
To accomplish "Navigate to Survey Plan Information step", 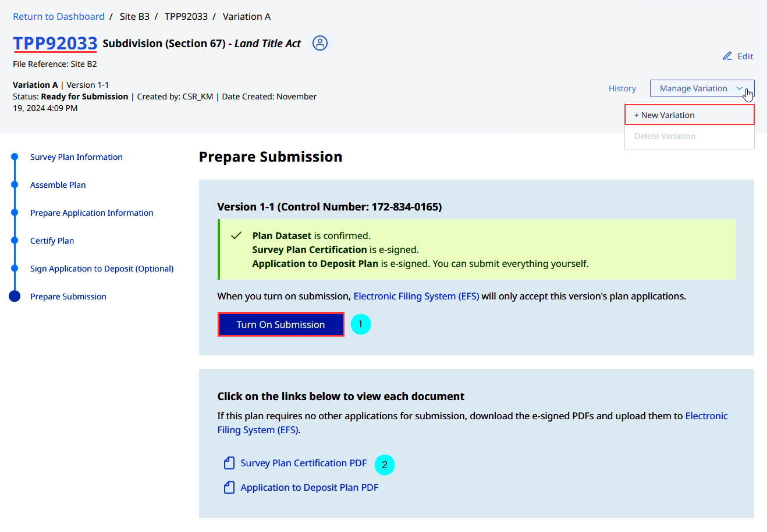I will point(76,157).
